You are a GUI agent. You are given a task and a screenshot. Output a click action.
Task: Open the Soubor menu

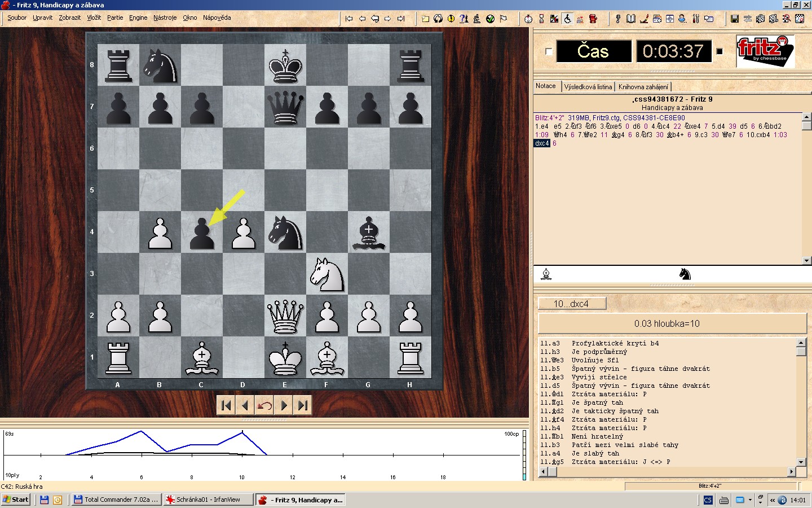(17, 18)
